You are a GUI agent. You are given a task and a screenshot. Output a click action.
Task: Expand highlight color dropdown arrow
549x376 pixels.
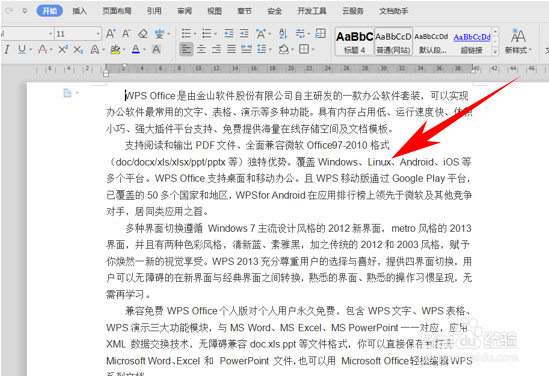tap(124, 50)
